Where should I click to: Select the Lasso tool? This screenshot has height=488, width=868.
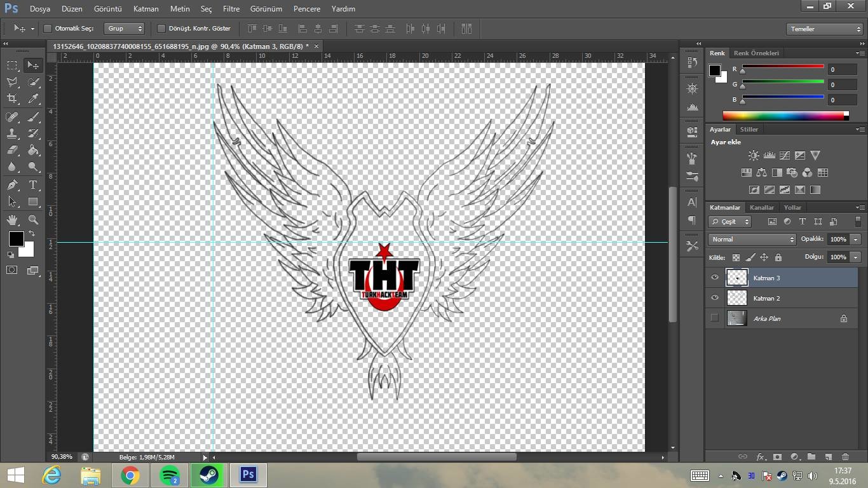point(12,82)
